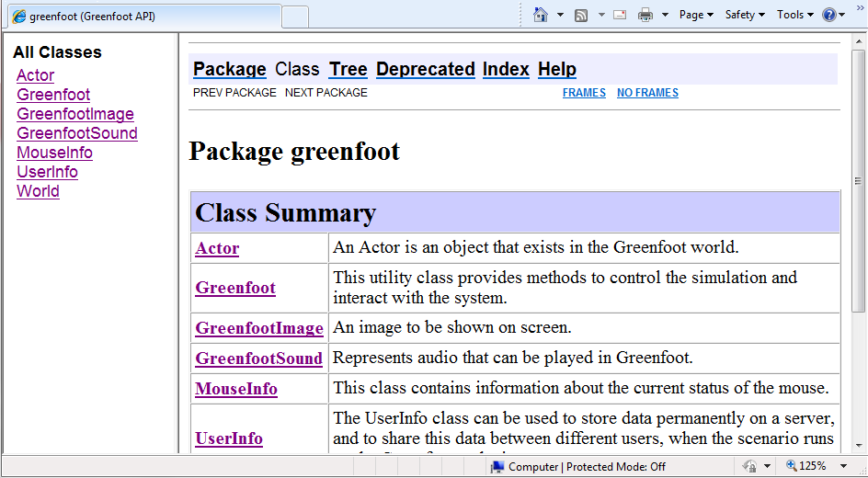The height and width of the screenshot is (478, 868).
Task: Click the NEXT PACKAGE text
Action: [x=326, y=93]
